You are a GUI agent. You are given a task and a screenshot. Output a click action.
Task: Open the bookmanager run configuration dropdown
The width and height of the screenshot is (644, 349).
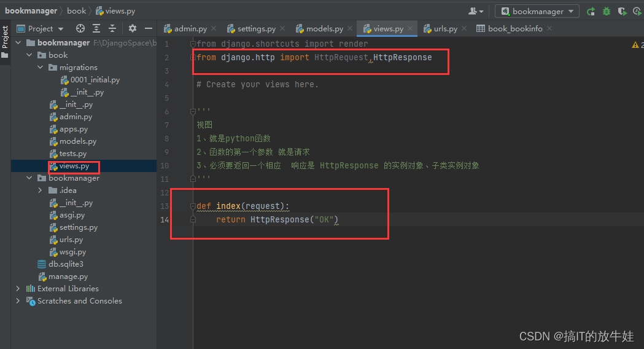537,12
